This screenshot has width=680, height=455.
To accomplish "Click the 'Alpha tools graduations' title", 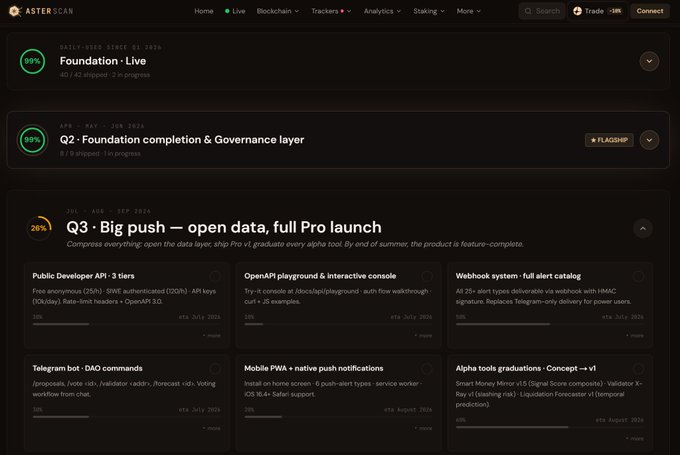I will pyautogui.click(x=526, y=368).
